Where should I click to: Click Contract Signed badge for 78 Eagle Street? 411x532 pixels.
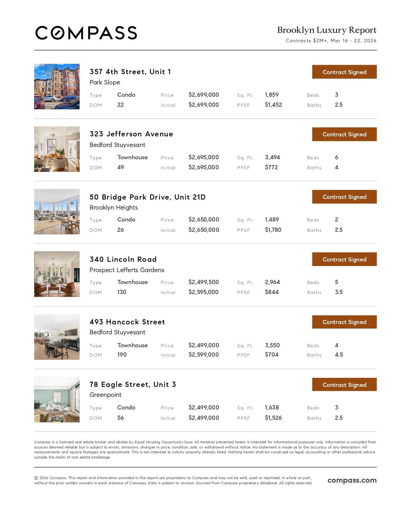coord(344,385)
